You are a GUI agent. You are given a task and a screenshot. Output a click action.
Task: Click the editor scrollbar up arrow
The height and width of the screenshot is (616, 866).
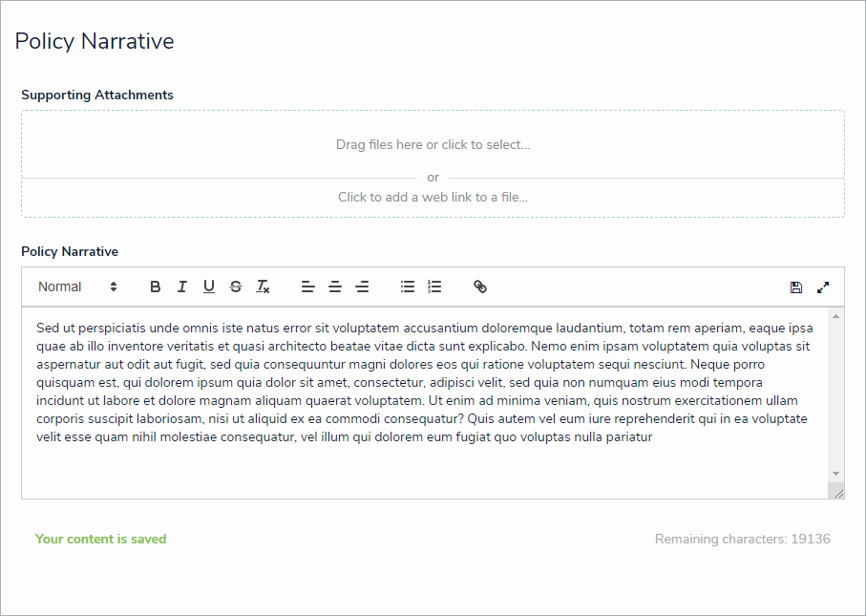coord(836,316)
